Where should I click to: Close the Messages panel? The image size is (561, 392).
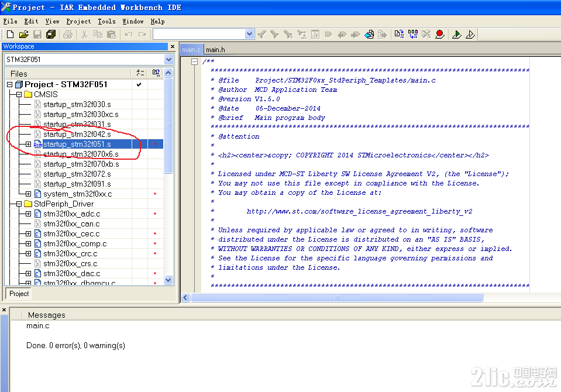pos(4,310)
